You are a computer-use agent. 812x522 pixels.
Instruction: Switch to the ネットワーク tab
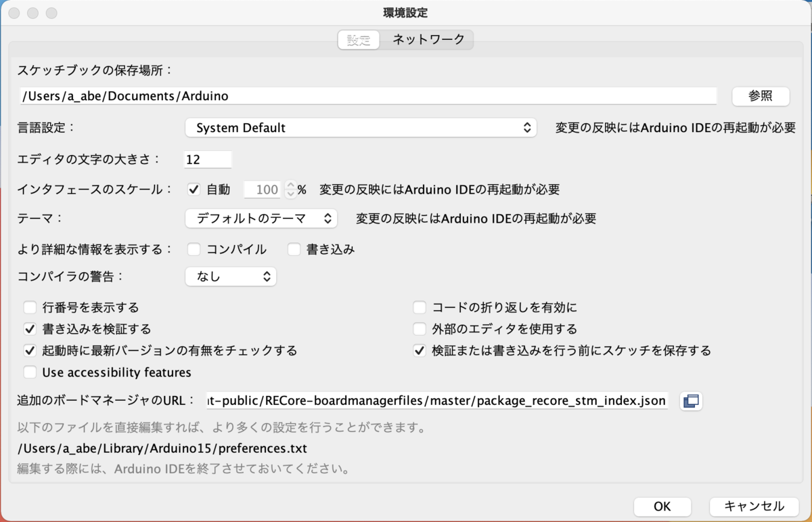click(429, 39)
